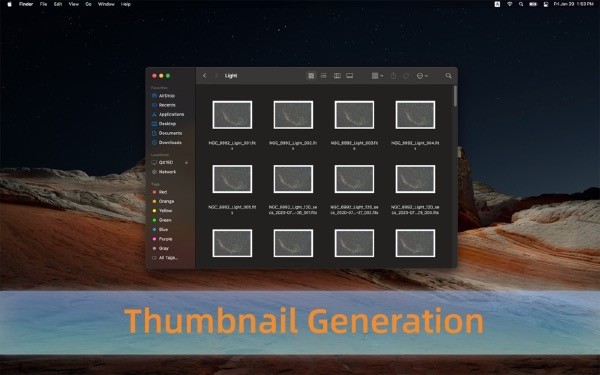
Task: Click the Edit Tags toolbar icon
Action: click(406, 76)
